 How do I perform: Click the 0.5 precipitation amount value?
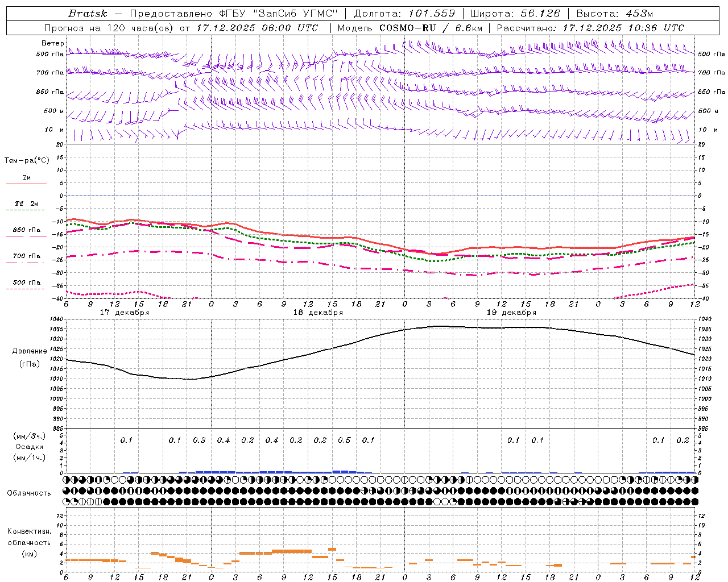click(344, 440)
